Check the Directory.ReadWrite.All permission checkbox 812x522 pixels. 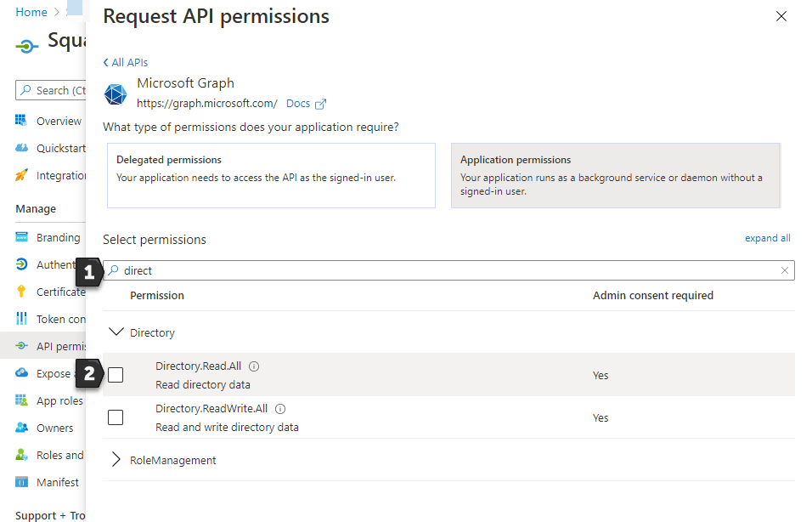click(116, 417)
